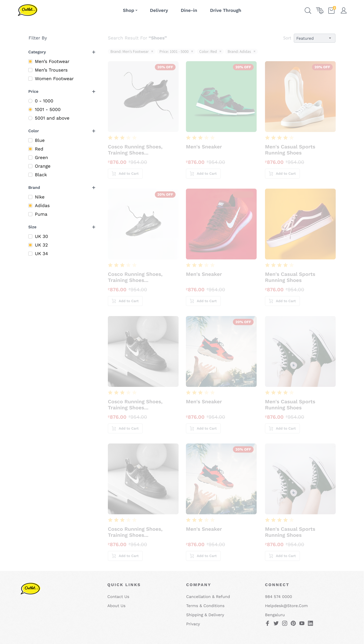
Task: Select the 5001 and above price radio
Action: [30, 118]
